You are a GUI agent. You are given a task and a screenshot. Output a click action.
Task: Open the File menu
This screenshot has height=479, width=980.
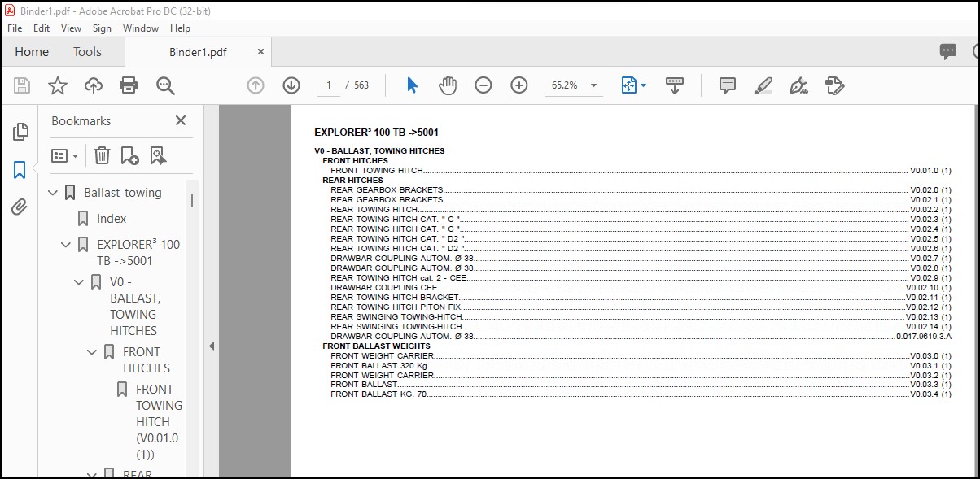click(x=15, y=28)
